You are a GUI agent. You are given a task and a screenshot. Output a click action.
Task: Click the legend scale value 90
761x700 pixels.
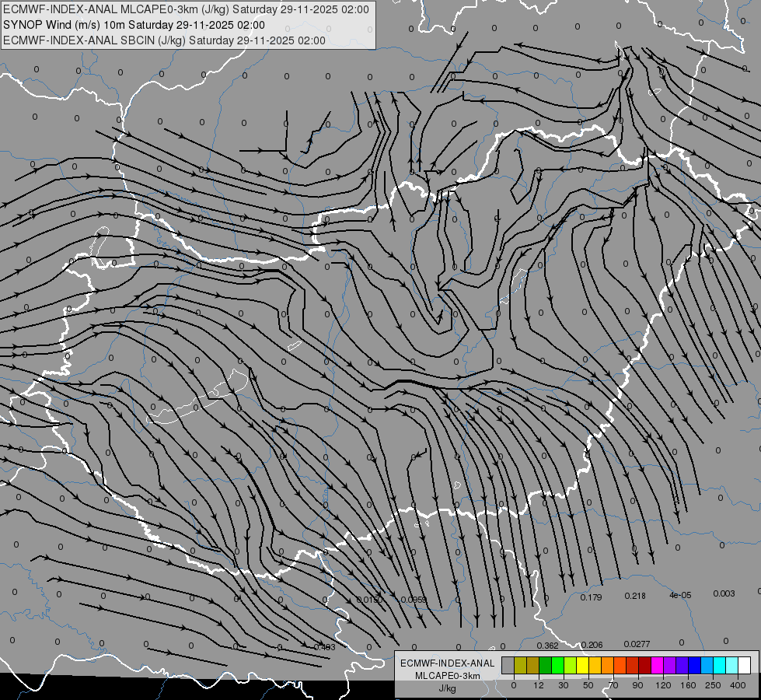point(637,685)
